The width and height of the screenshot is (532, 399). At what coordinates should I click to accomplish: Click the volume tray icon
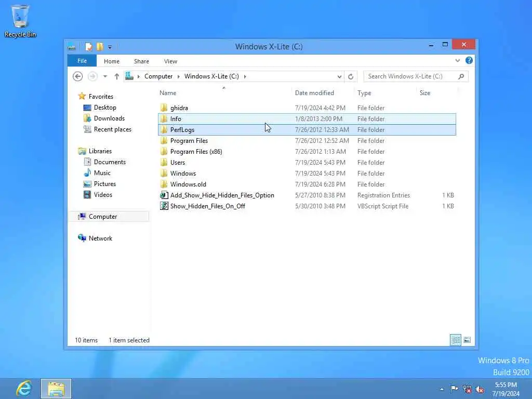click(x=480, y=389)
